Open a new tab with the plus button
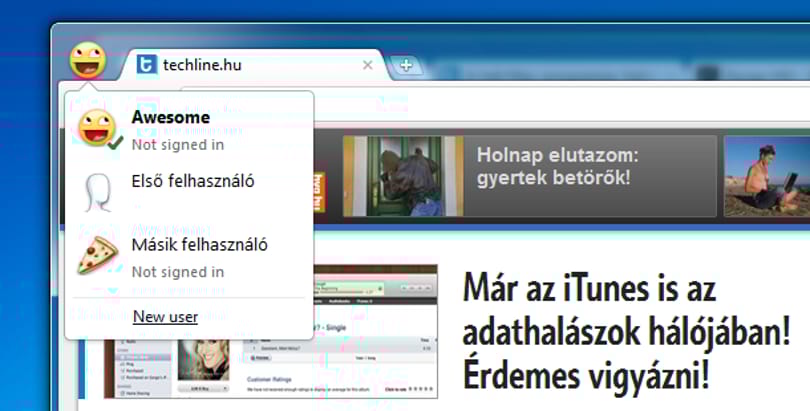The height and width of the screenshot is (411, 810). click(406, 66)
